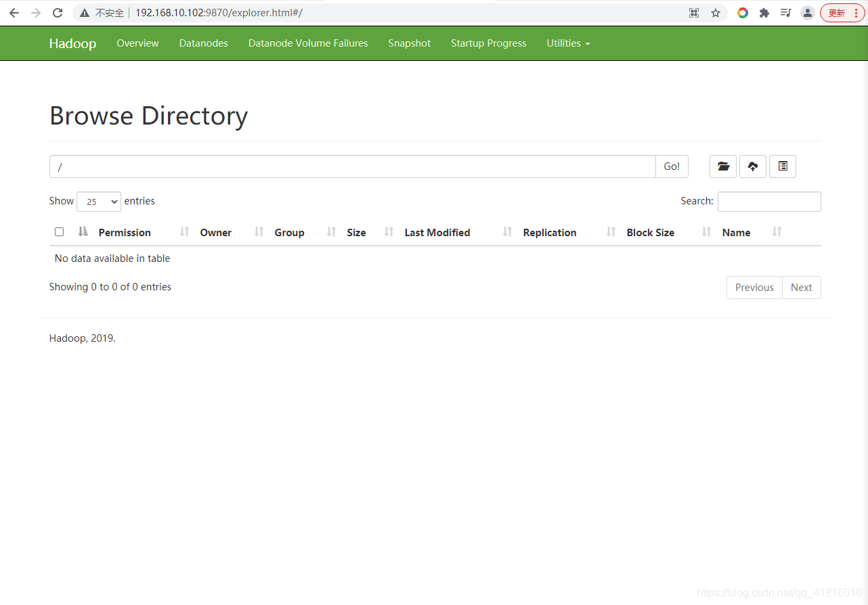
Task: Click the sort arrows next to Last Modified
Action: click(x=508, y=231)
